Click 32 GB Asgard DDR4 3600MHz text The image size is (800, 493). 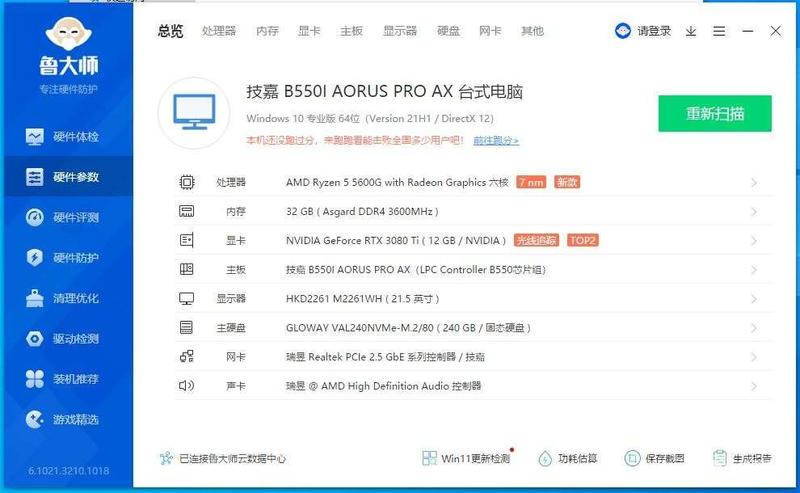click(362, 211)
